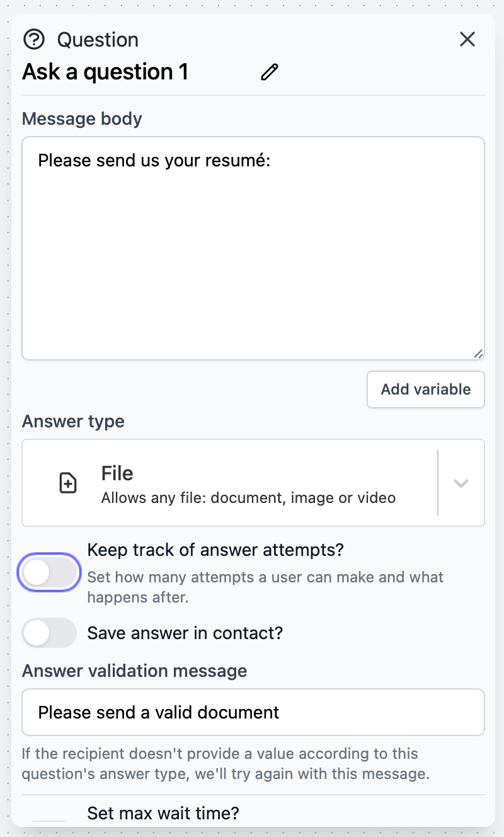This screenshot has height=837, width=504.
Task: Click the Answer validation message field
Action: click(252, 712)
